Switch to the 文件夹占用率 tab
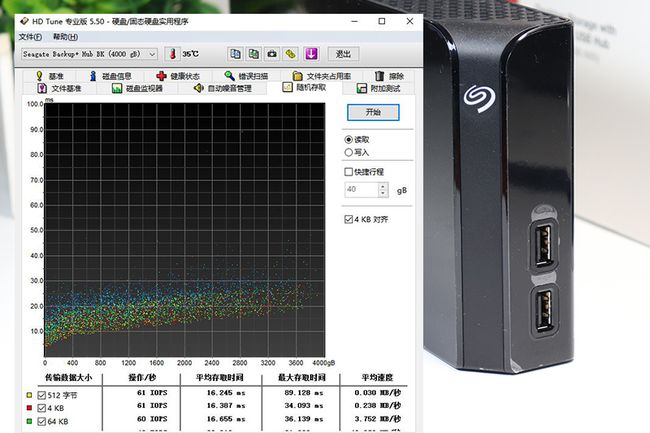Viewport: 650px width, 433px height. [x=322, y=76]
